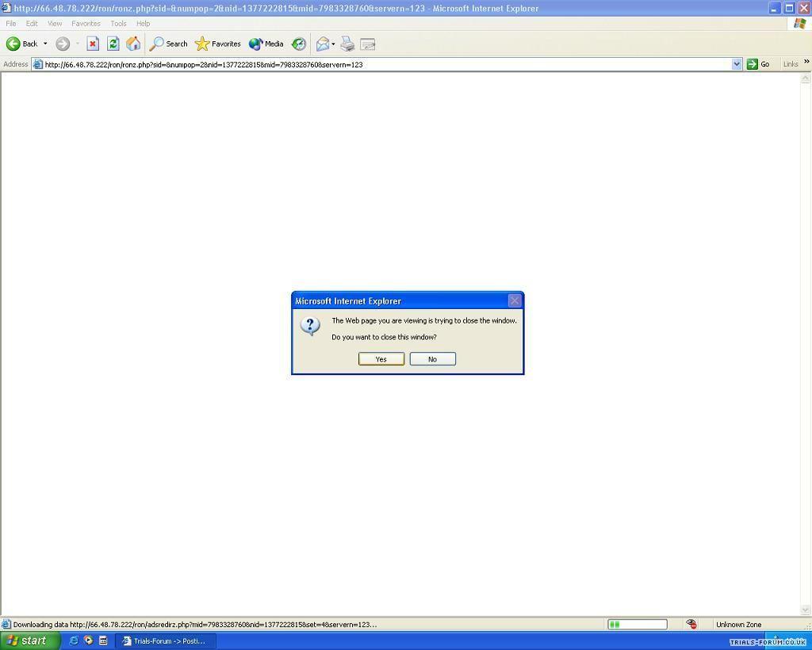Print the page using the printer icon

[x=347, y=44]
